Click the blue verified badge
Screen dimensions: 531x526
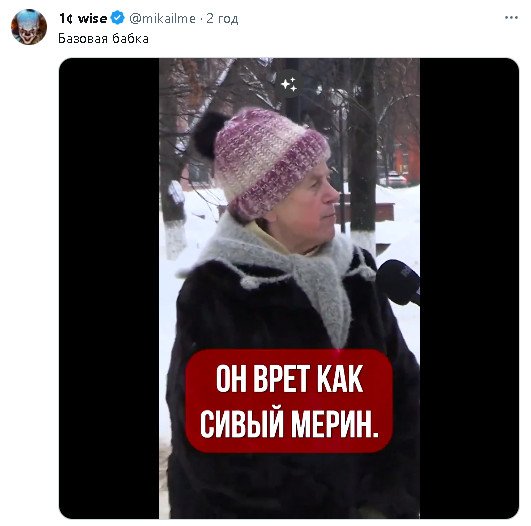point(118,18)
